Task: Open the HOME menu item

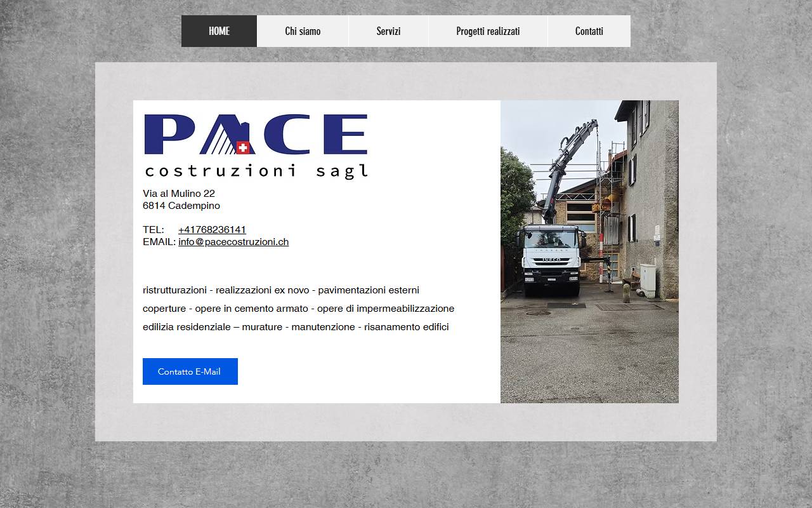Action: [x=219, y=31]
